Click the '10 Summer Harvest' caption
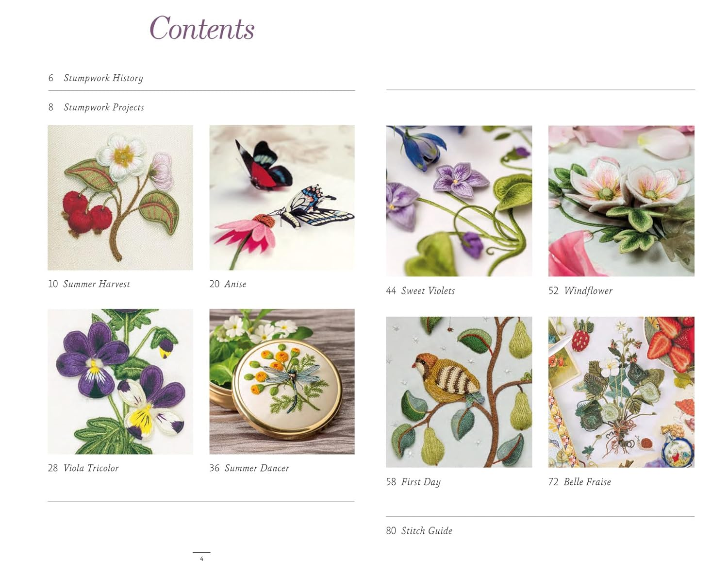Viewport: 728px width, 561px height. point(89,284)
